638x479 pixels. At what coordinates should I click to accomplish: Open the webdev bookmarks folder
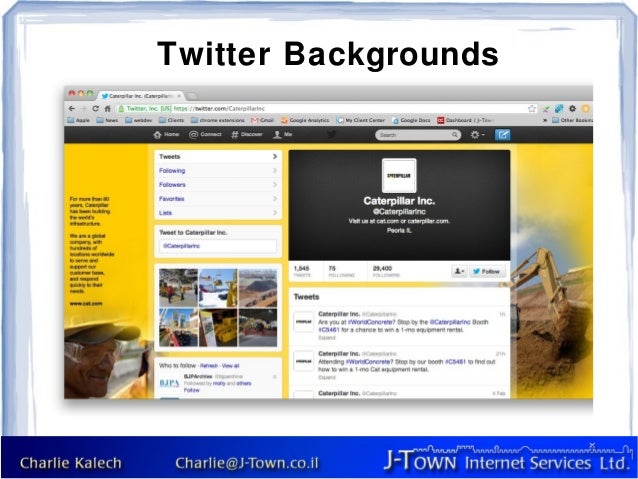tap(139, 120)
